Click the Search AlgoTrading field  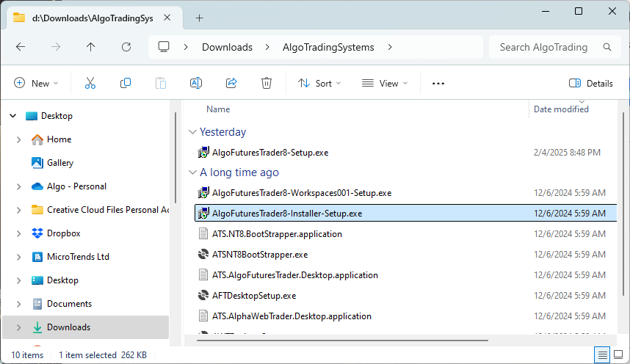(x=554, y=47)
